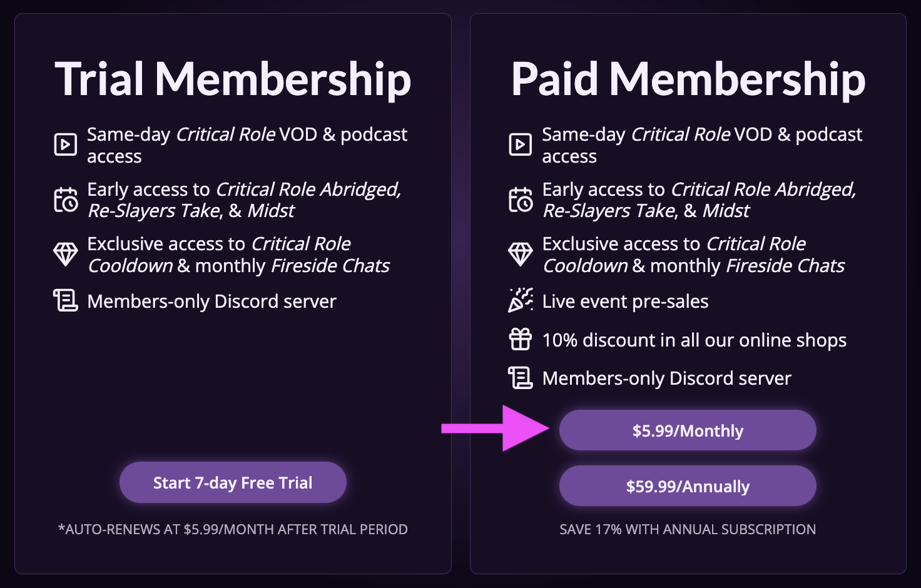Click the Trial Membership video play icon
The image size is (921, 588).
(x=65, y=144)
